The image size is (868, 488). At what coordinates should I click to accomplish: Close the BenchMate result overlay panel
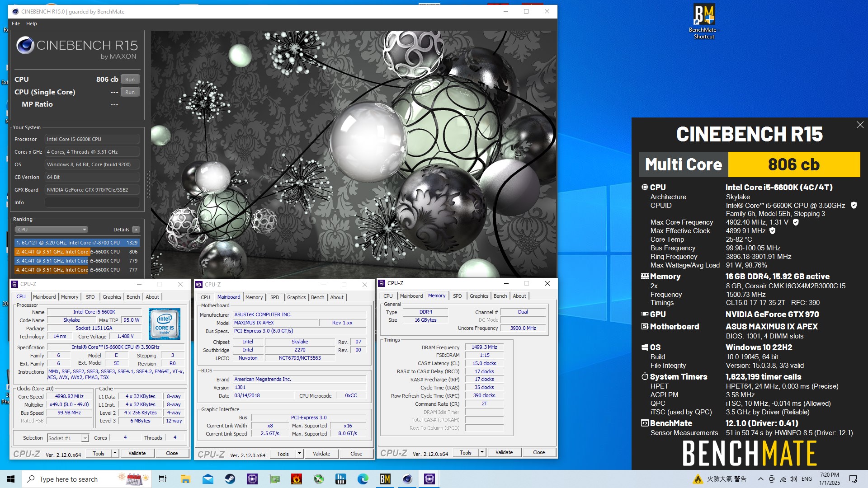point(860,125)
